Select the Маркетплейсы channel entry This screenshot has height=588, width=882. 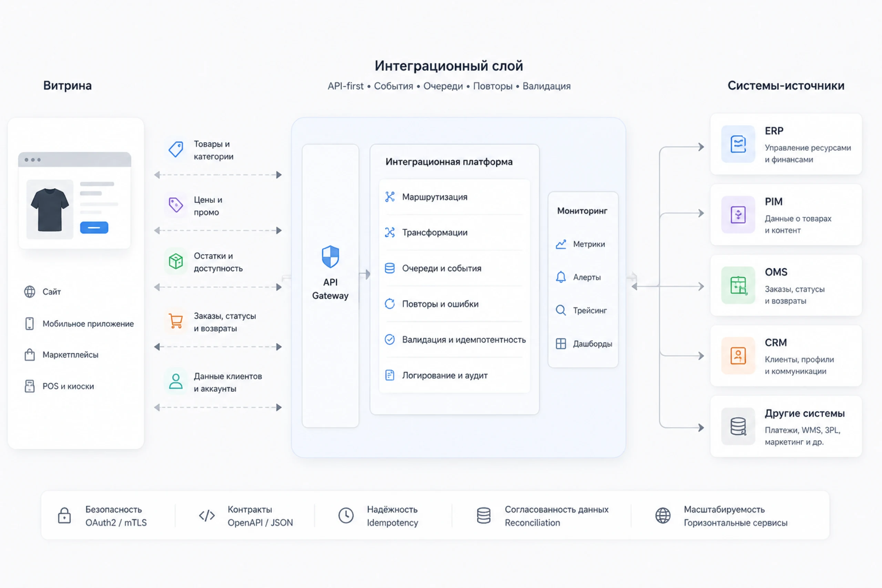(62, 355)
